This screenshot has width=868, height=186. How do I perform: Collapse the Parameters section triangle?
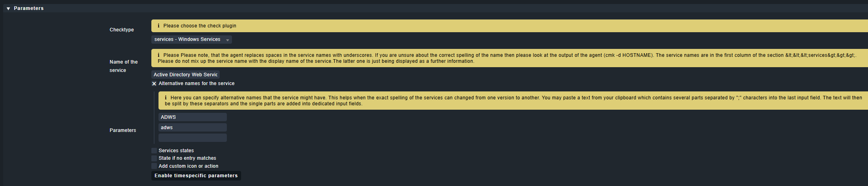tap(8, 8)
